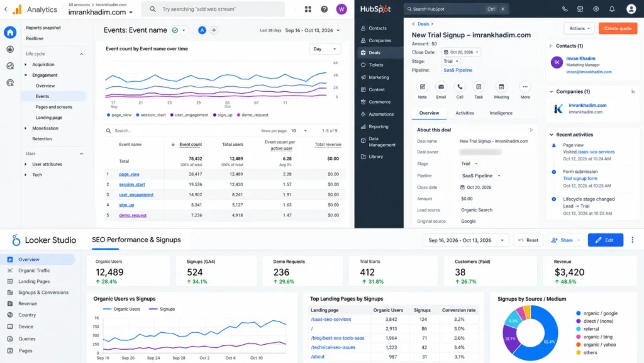Expand the Monetization tree item
Screen dimensions: 644x363
pyautogui.click(x=26, y=128)
